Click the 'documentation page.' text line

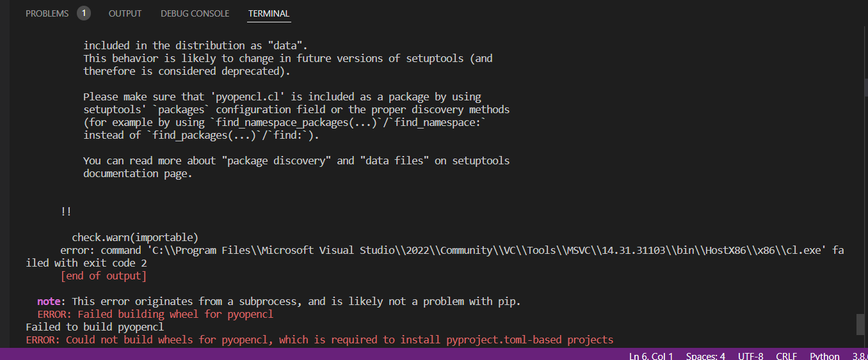point(138,174)
